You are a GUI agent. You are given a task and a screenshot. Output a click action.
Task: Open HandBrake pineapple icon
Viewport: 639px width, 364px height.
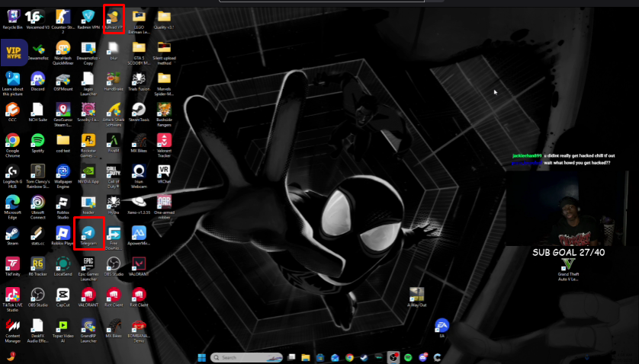tap(114, 81)
